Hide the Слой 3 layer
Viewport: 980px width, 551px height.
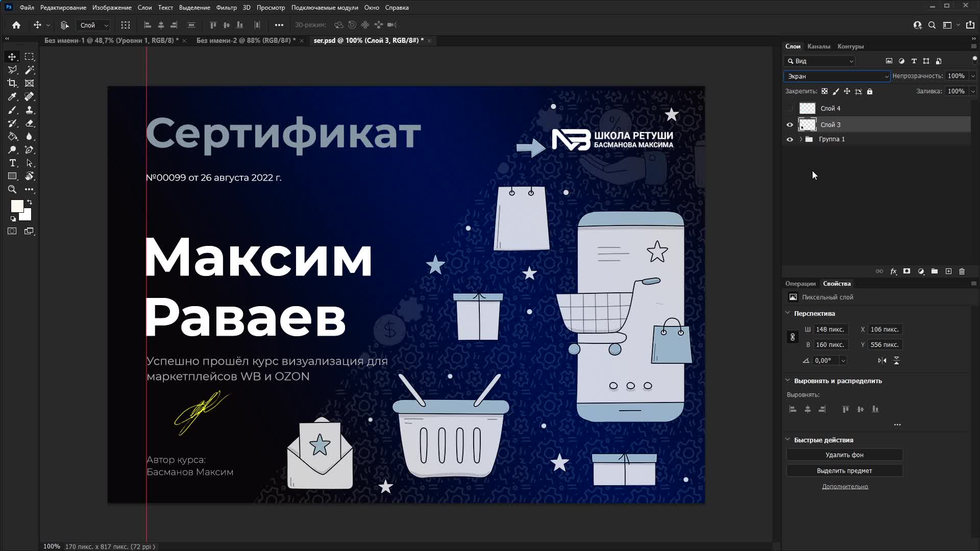[x=790, y=125]
